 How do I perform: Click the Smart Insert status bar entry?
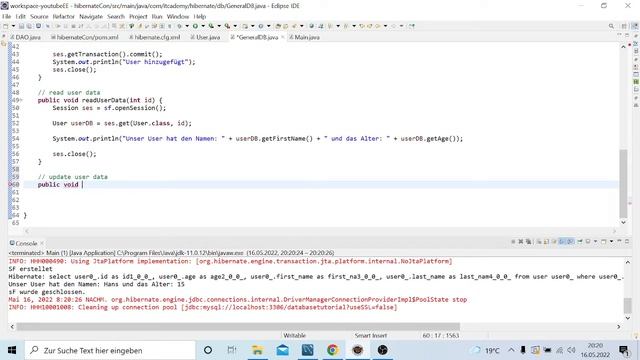(x=370, y=335)
